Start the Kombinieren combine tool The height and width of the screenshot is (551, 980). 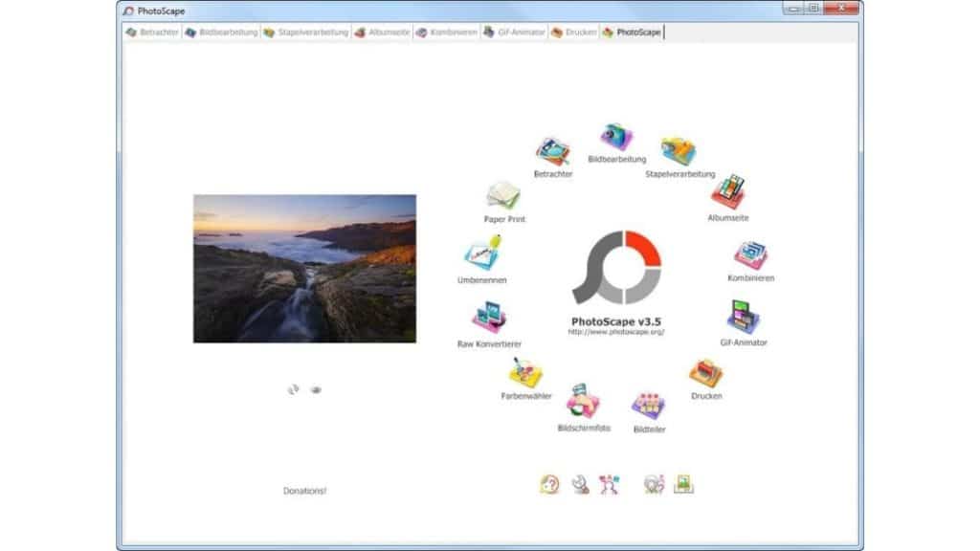[750, 255]
